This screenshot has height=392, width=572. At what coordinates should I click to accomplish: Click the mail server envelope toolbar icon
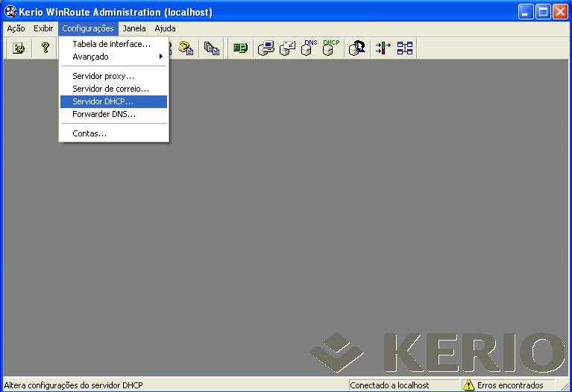tap(288, 48)
